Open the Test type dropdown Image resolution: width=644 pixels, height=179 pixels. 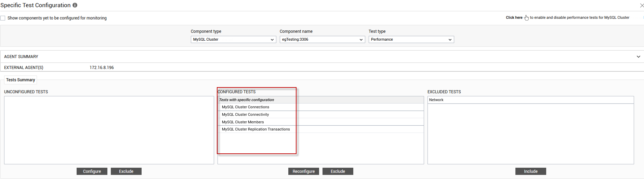[411, 40]
